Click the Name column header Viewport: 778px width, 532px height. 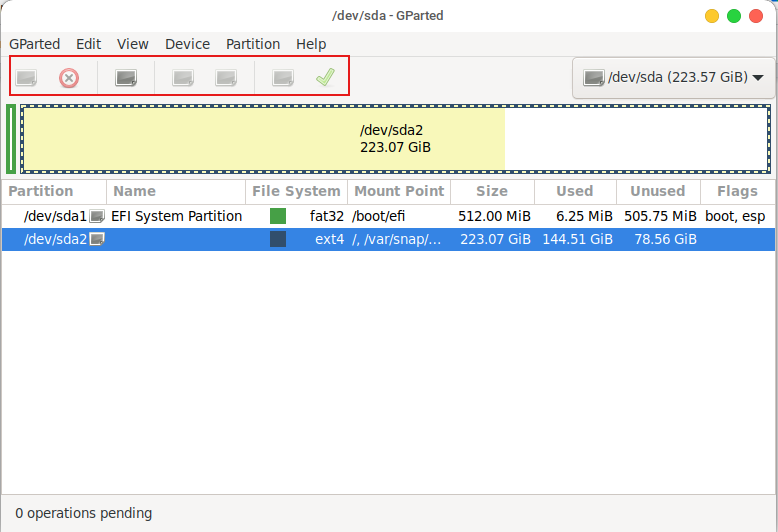click(x=176, y=192)
